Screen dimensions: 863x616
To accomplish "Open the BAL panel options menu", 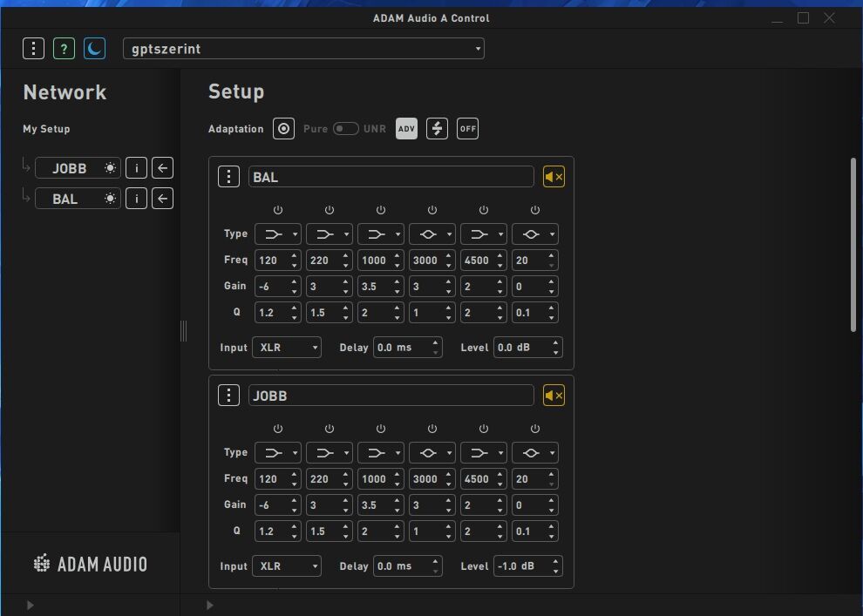I will [x=228, y=177].
